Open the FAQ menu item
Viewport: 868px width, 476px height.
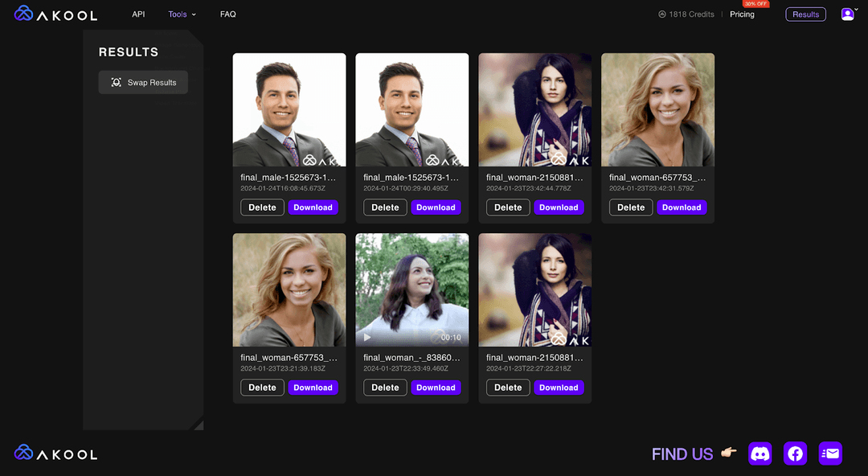(x=228, y=14)
